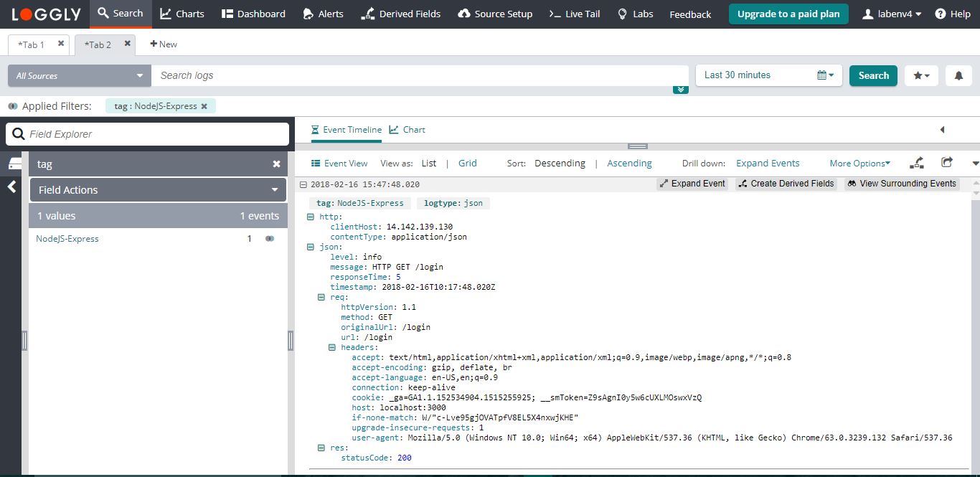
Task: Collapse the search bar with the blue double-chevron
Action: tap(680, 88)
